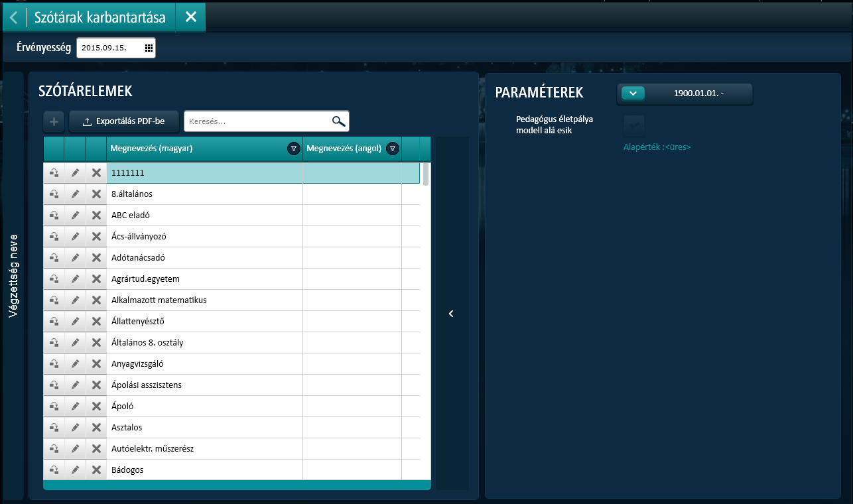This screenshot has width=853, height=504.
Task: Delete the Bádogos entry
Action: pyautogui.click(x=96, y=470)
